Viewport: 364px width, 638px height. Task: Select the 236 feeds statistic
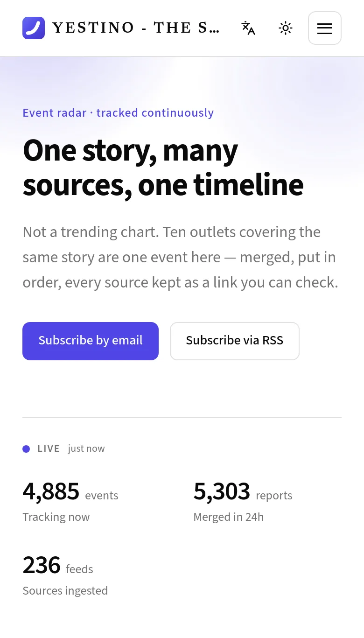[58, 566]
